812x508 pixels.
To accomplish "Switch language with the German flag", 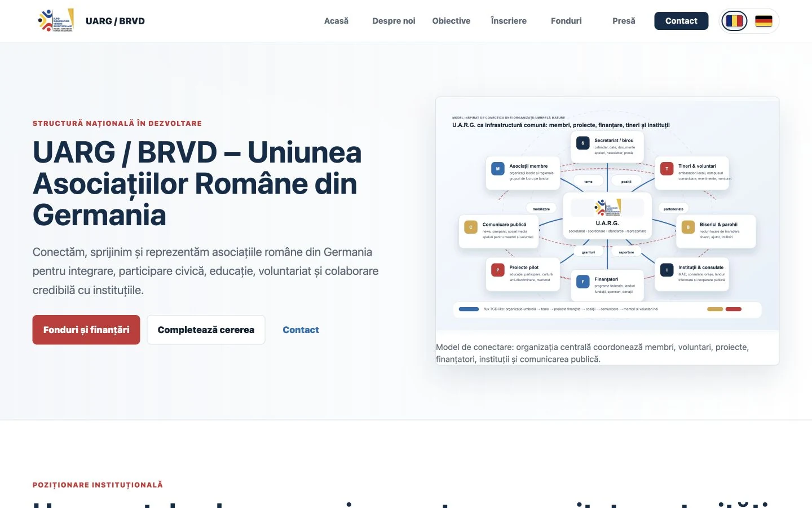I will point(764,21).
